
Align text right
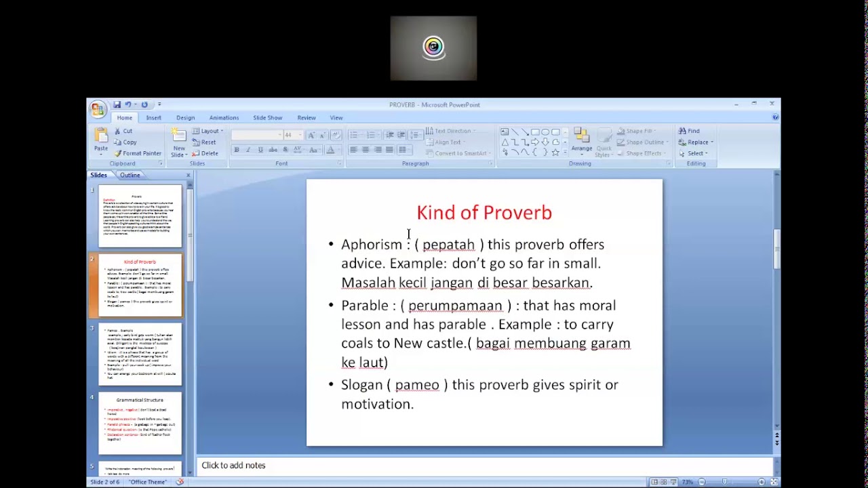click(378, 150)
